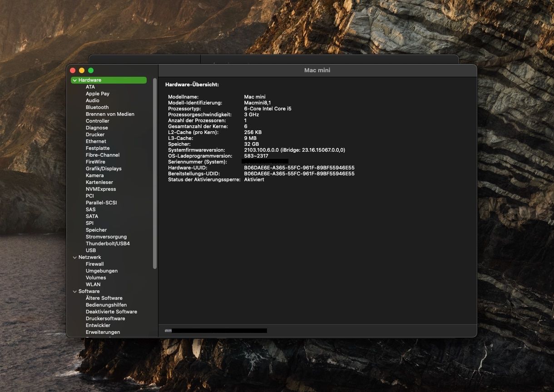Select WLAN in the sidebar

93,284
